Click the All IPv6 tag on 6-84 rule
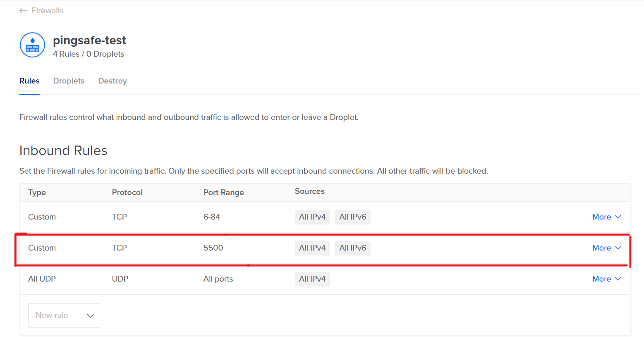 pos(353,217)
